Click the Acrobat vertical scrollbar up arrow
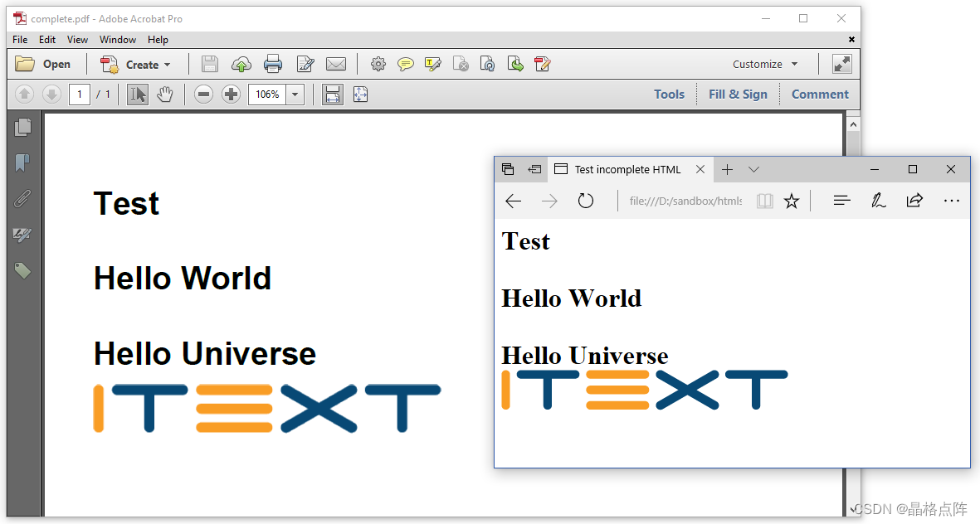 point(853,124)
